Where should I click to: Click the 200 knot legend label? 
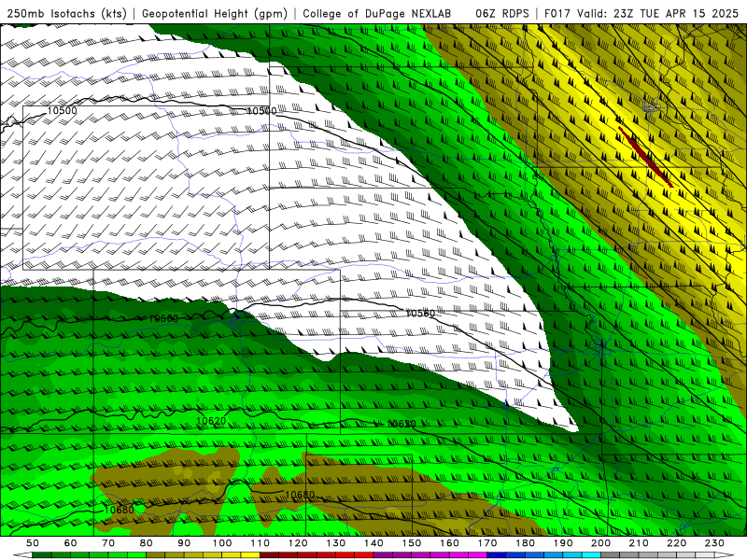600,543
